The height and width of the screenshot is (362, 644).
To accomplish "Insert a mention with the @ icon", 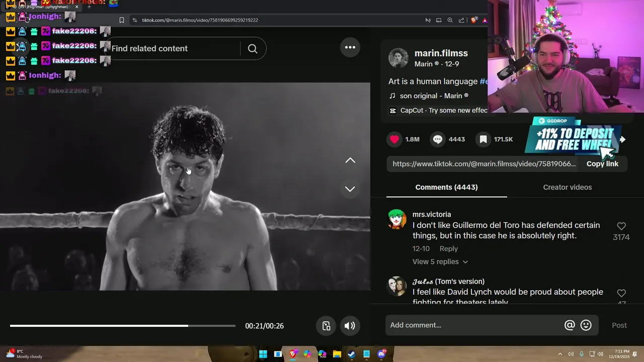I will coord(570,325).
